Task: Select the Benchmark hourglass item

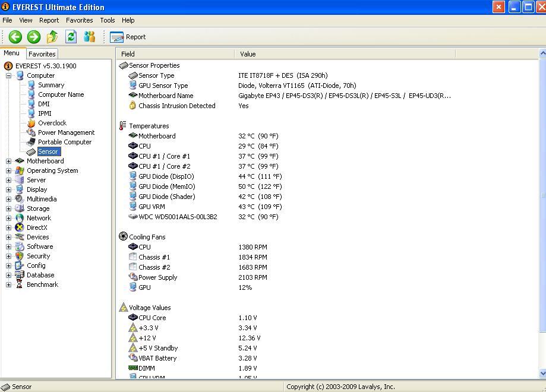Action: click(42, 284)
